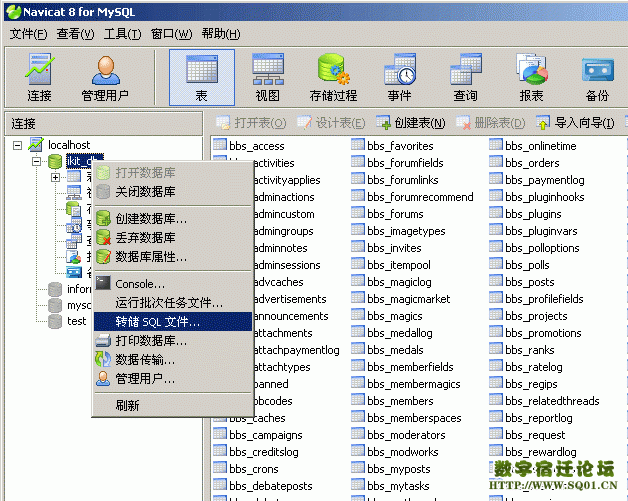Select bbs_orders table
The height and width of the screenshot is (501, 628).
click(532, 163)
